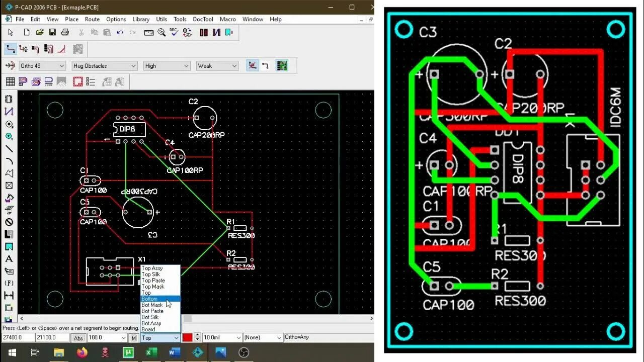Open the Ortho 45 dropdown
Screen dimensions: 644x362
point(42,66)
